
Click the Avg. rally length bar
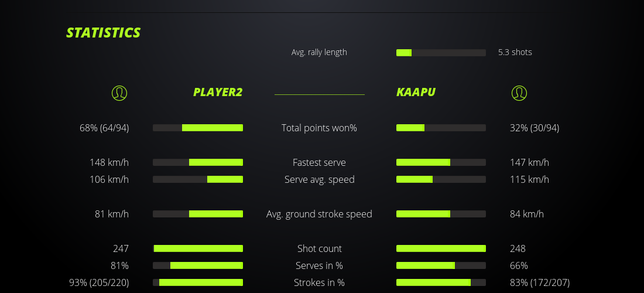pyautogui.click(x=441, y=53)
